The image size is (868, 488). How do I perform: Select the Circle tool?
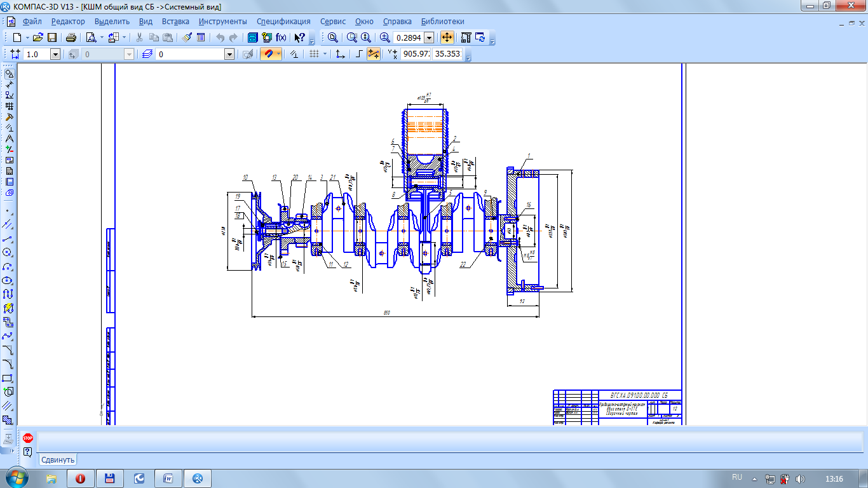pos(8,252)
